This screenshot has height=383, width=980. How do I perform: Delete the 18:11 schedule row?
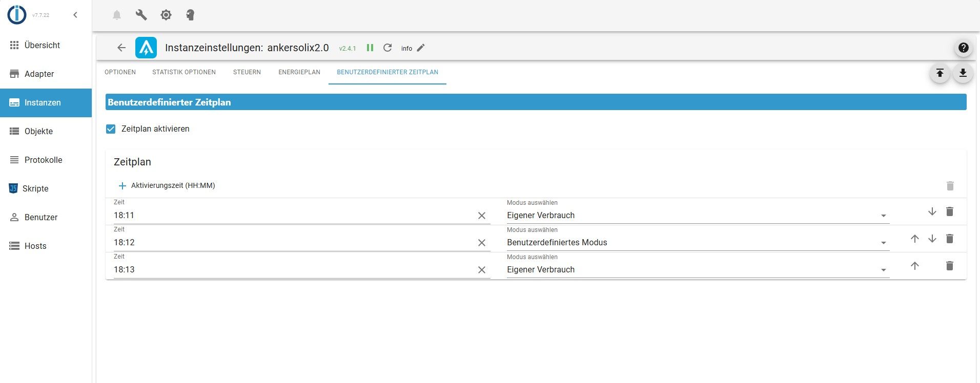click(950, 211)
